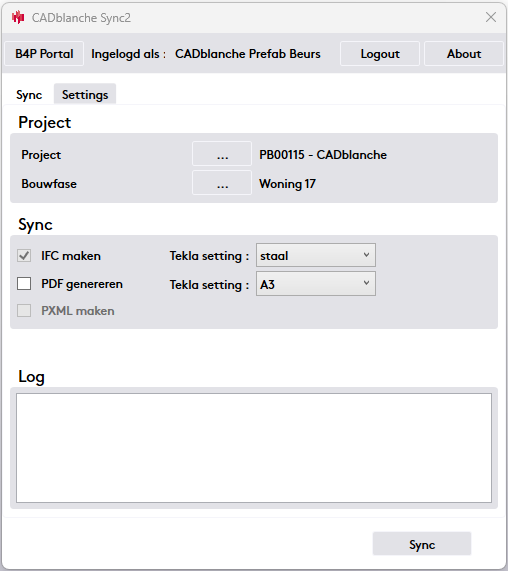Click the PXML maken checkbox
This screenshot has height=571, width=508.
click(x=24, y=311)
